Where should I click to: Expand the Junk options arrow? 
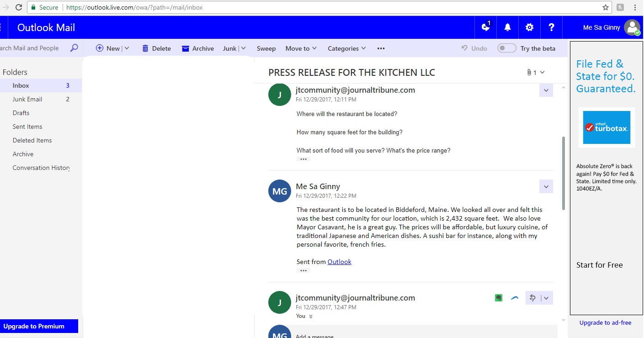(243, 48)
